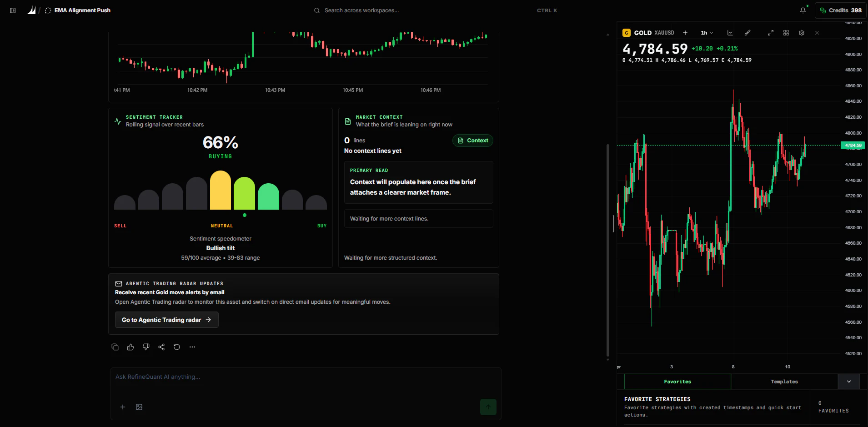This screenshot has width=868, height=427.
Task: Open more options ellipsis menu
Action: 192,347
